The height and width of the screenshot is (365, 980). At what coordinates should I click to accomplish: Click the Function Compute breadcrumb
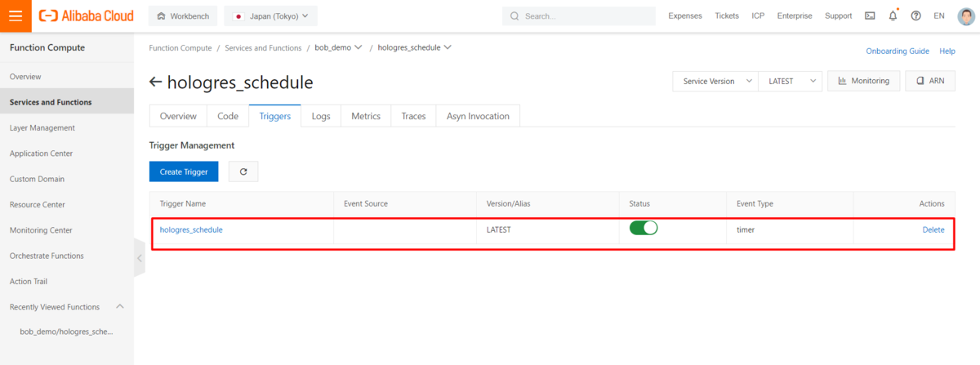pos(180,48)
